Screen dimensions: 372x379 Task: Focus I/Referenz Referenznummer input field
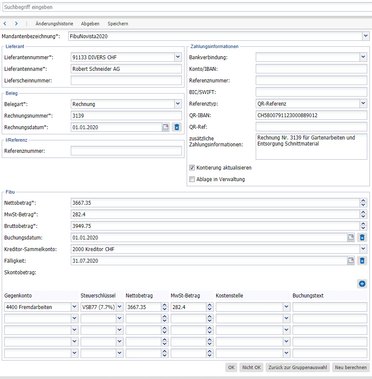[126, 151]
